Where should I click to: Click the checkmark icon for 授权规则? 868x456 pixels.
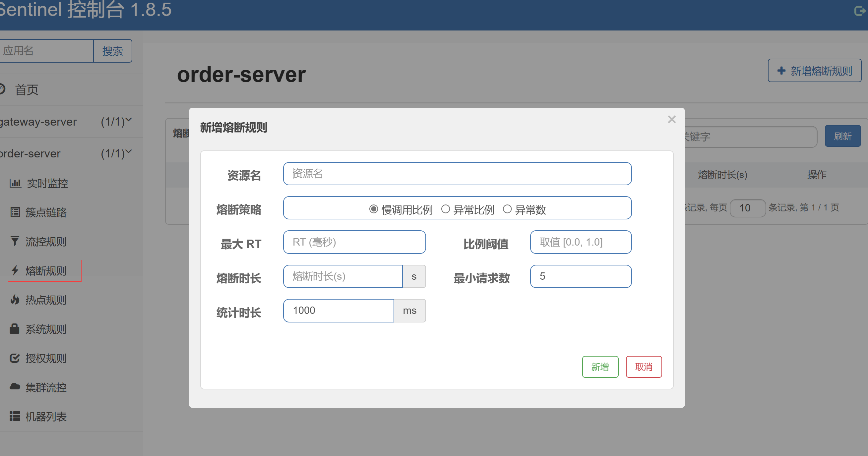click(x=15, y=358)
